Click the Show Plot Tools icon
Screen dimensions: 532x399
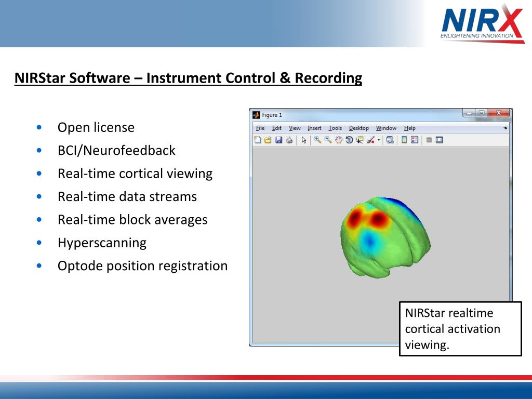pyautogui.click(x=440, y=140)
